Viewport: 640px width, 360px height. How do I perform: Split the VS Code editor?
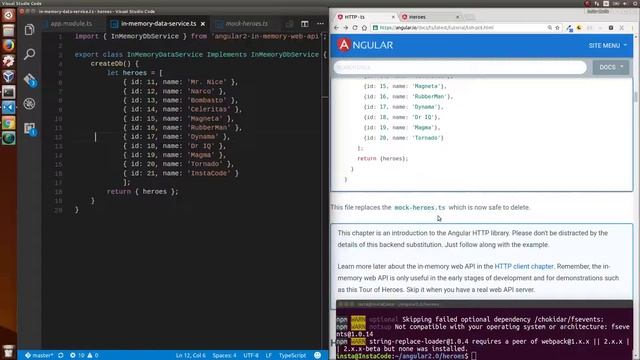[x=304, y=24]
